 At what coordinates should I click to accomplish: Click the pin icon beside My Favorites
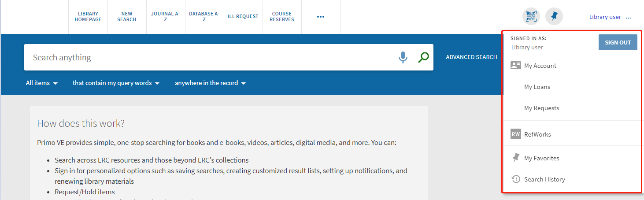515,158
